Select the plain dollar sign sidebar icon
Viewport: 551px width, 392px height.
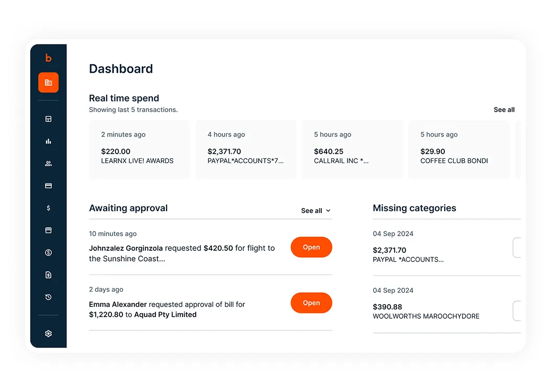tap(48, 208)
